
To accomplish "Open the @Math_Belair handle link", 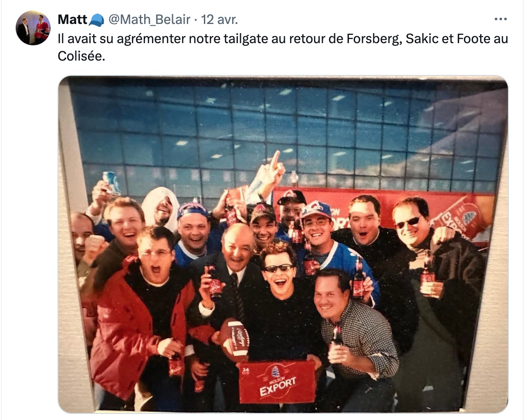I will [x=149, y=20].
